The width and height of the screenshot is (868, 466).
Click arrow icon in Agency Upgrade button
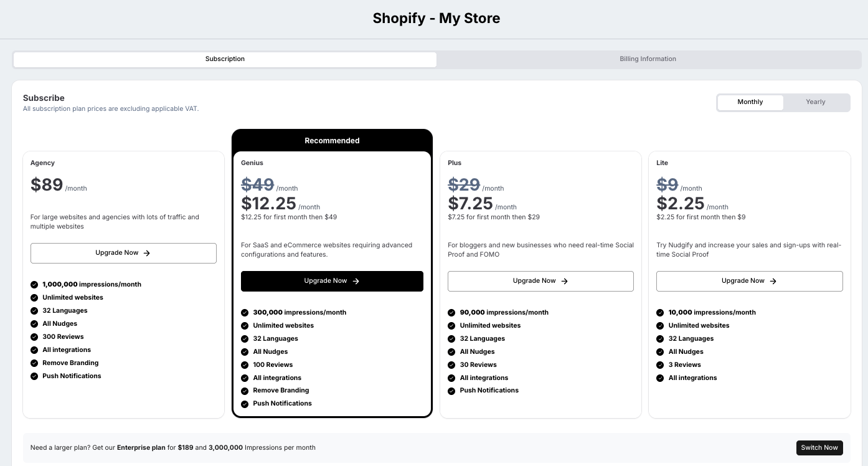click(147, 254)
